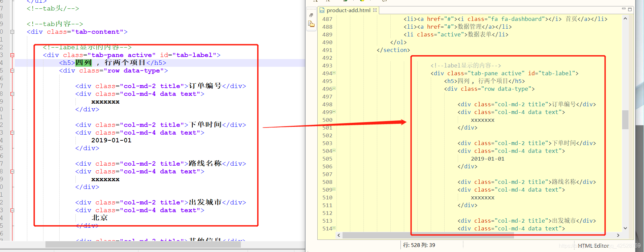Viewport: 644px width, 252px height.
Task: Click '数据管理' link text on line 488
Action: click(470, 27)
